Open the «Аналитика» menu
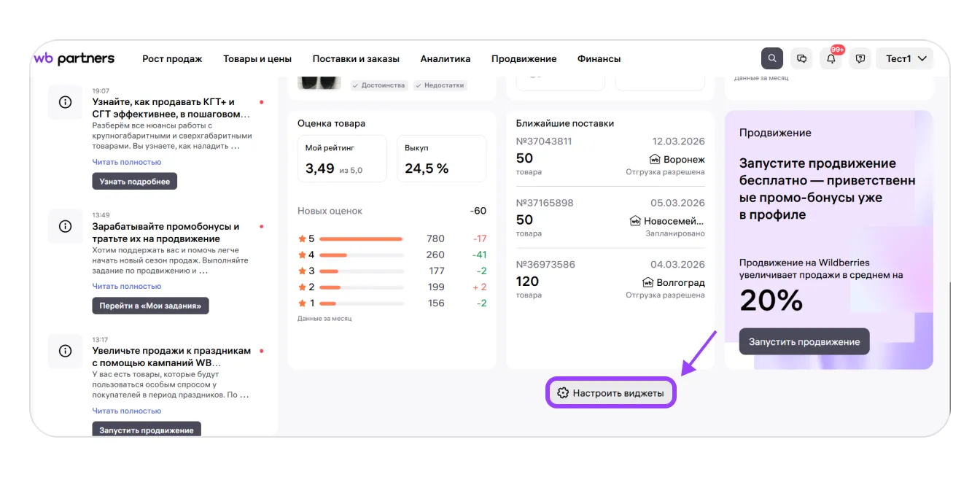The width and height of the screenshot is (980, 477). click(x=445, y=59)
